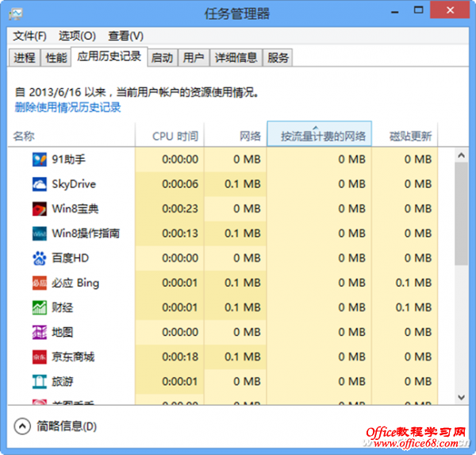Screen dimensions: 476x455
Task: Click CPU time 0:00:13 for Win8操作指南
Action: 180,233
